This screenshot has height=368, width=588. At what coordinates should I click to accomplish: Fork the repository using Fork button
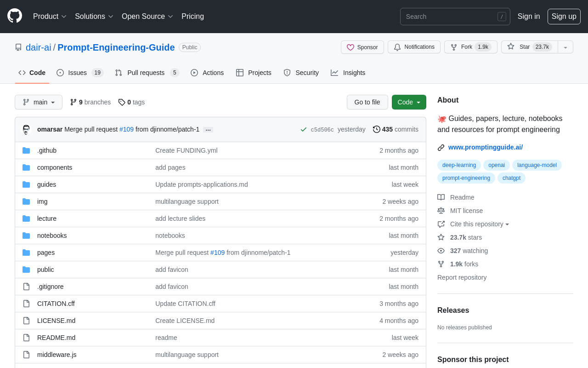click(470, 47)
